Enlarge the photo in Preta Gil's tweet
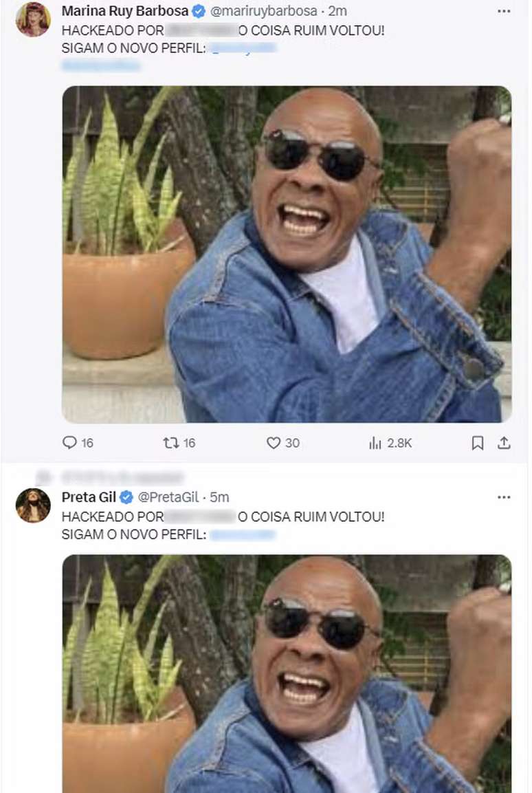532x793 pixels. coord(287,673)
